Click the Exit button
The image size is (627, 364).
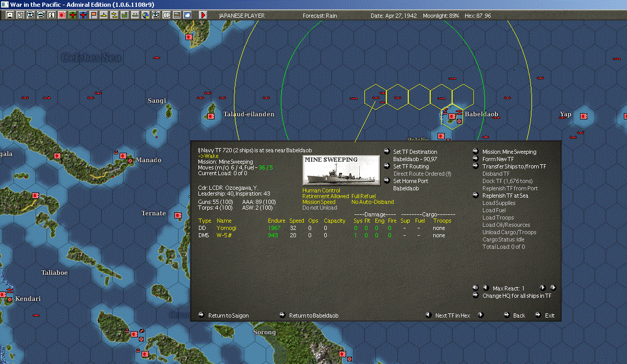(x=550, y=316)
